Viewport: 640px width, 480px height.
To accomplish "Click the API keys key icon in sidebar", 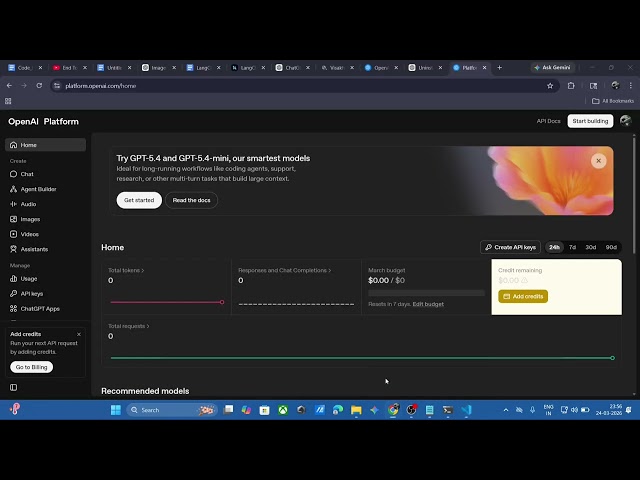I will 13,293.
